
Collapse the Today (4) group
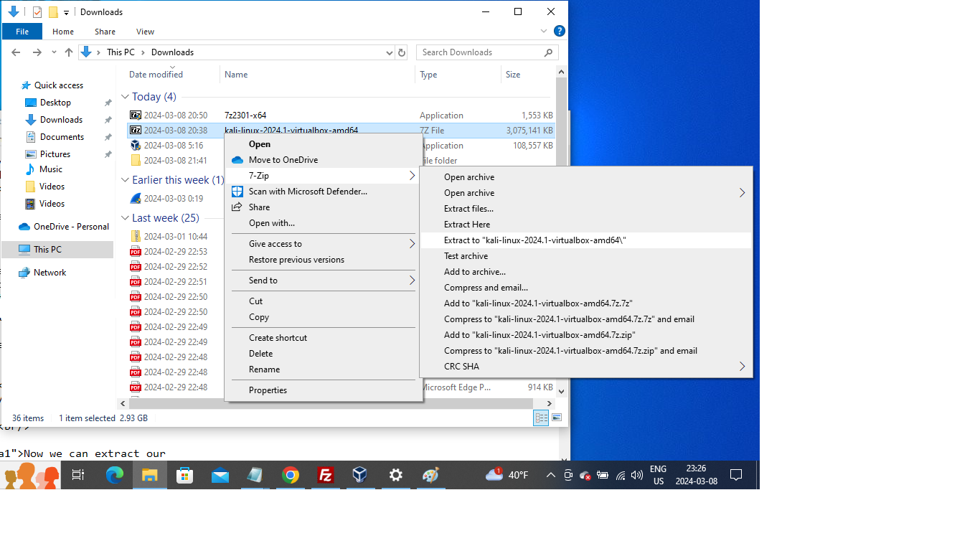pos(125,96)
